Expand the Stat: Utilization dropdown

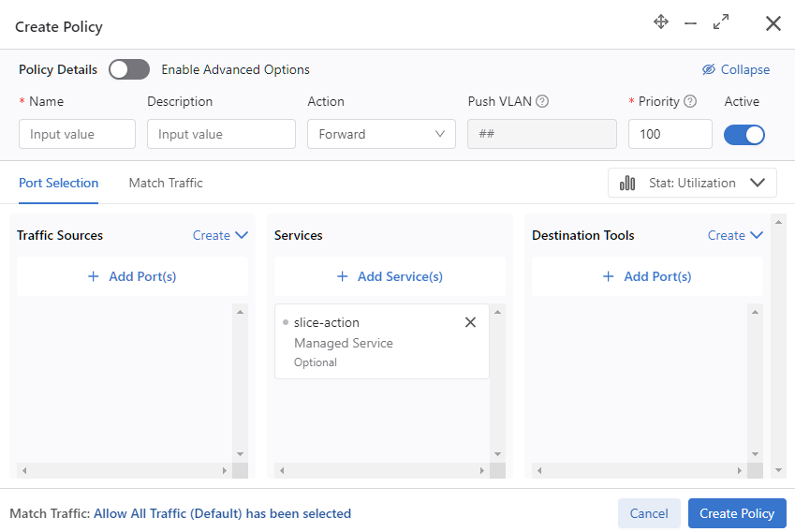tap(692, 183)
